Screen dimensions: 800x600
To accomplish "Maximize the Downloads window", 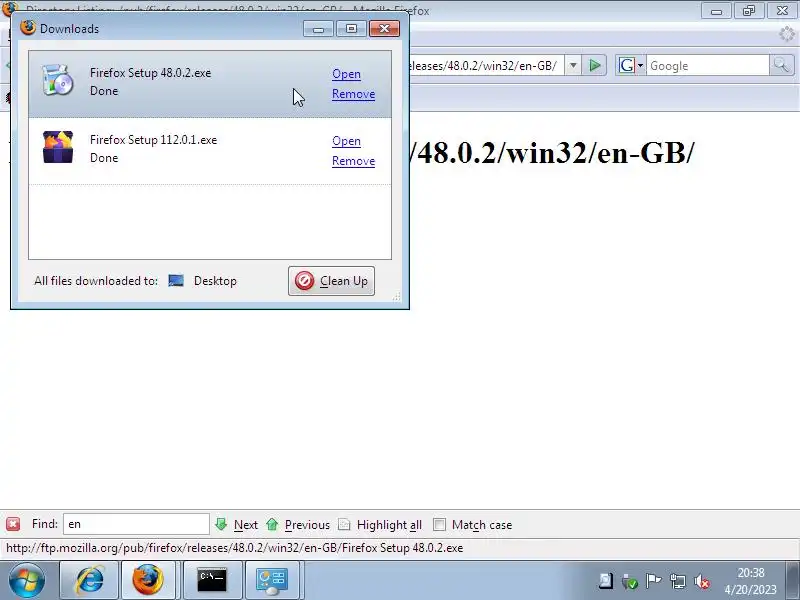I will coord(352,29).
